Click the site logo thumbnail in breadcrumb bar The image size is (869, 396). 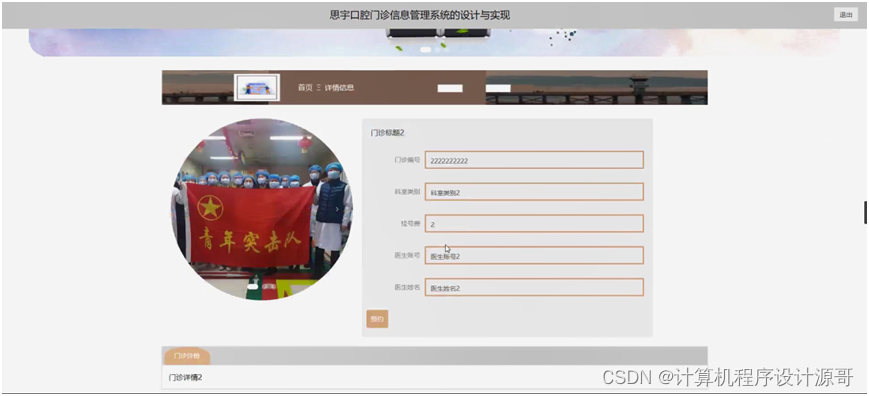(x=257, y=88)
